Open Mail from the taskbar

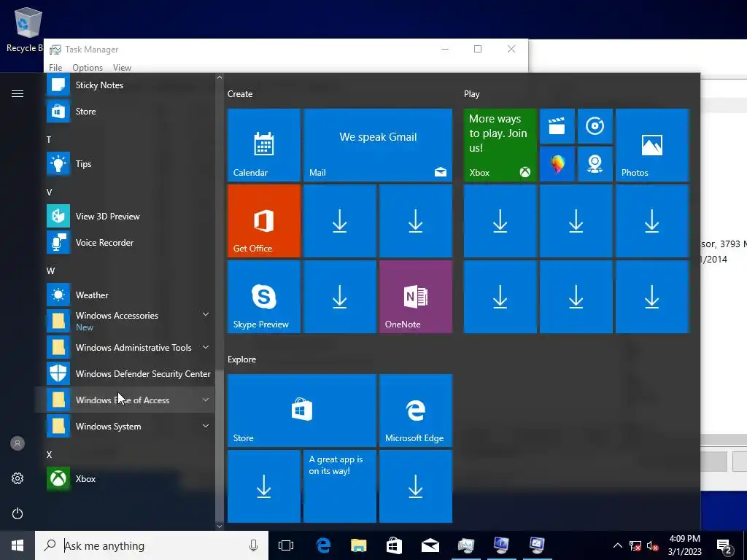[x=430, y=545]
